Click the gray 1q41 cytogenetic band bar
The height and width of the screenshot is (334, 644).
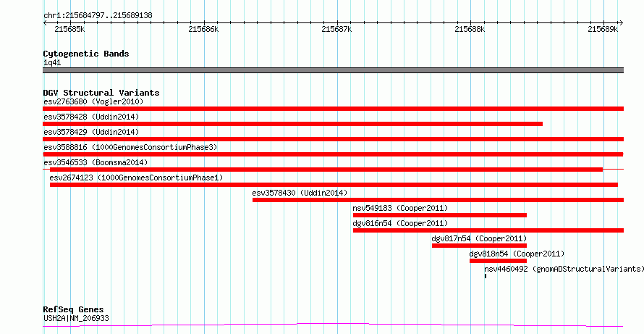pos(333,70)
